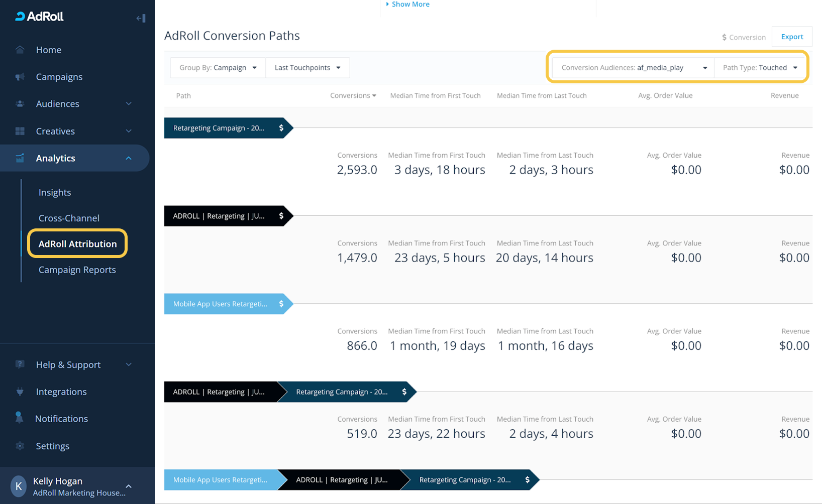
Task: Open the Group By Campaign dropdown
Action: 218,68
